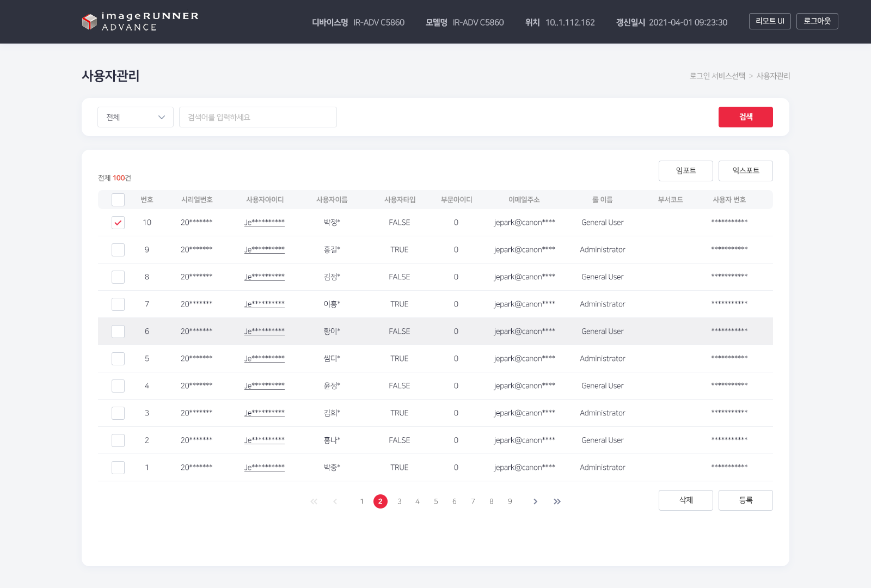This screenshot has height=588, width=871.
Task: Go to previous page arrow icon
Action: [335, 501]
